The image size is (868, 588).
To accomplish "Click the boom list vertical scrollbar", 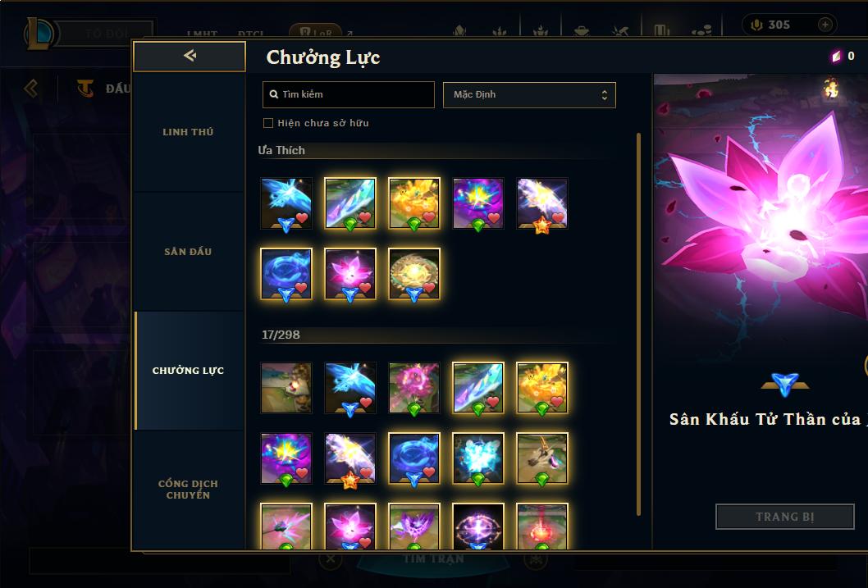I will pyautogui.click(x=638, y=324).
